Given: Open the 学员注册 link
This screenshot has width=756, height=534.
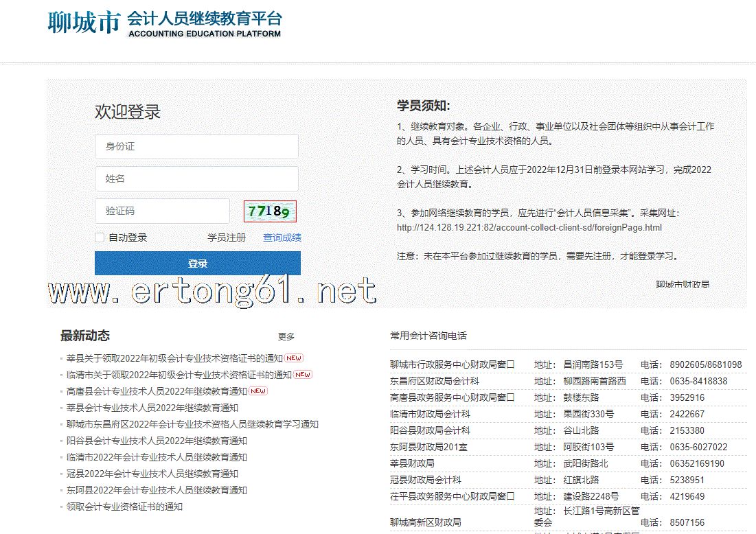Looking at the screenshot, I should tap(227, 237).
